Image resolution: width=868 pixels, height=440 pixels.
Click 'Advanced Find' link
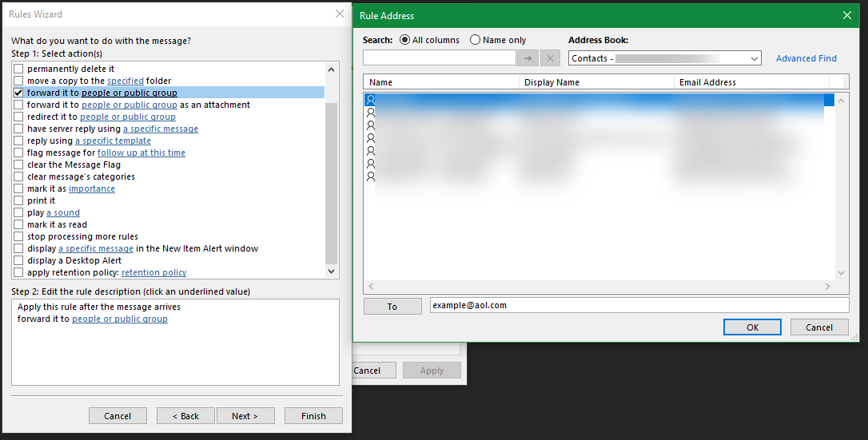tap(806, 58)
